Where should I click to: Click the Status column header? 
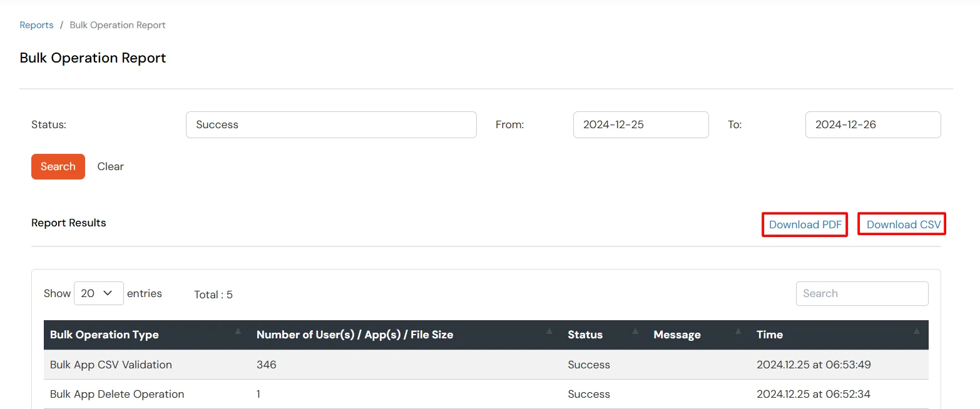(x=585, y=335)
